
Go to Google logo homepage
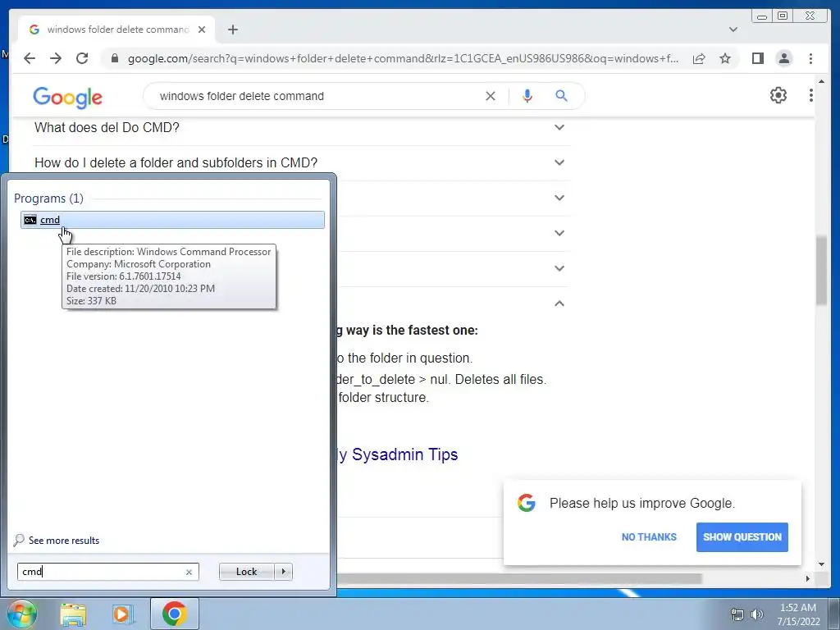(67, 97)
